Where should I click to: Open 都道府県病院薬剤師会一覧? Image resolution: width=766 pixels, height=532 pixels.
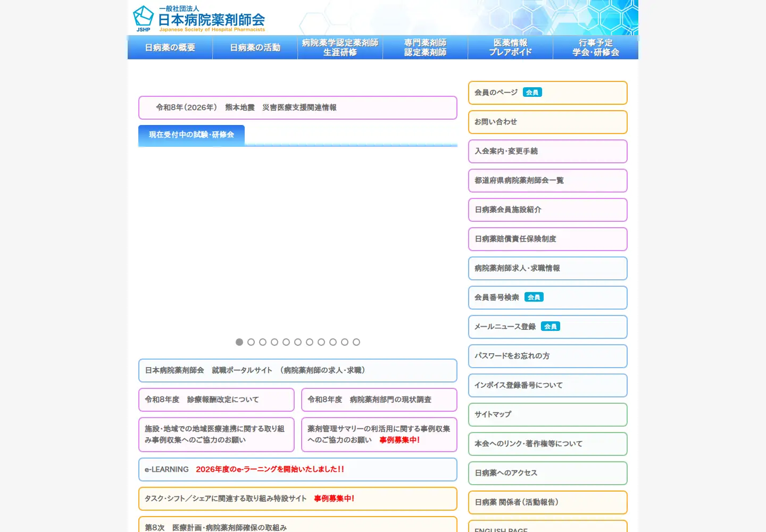click(x=548, y=180)
